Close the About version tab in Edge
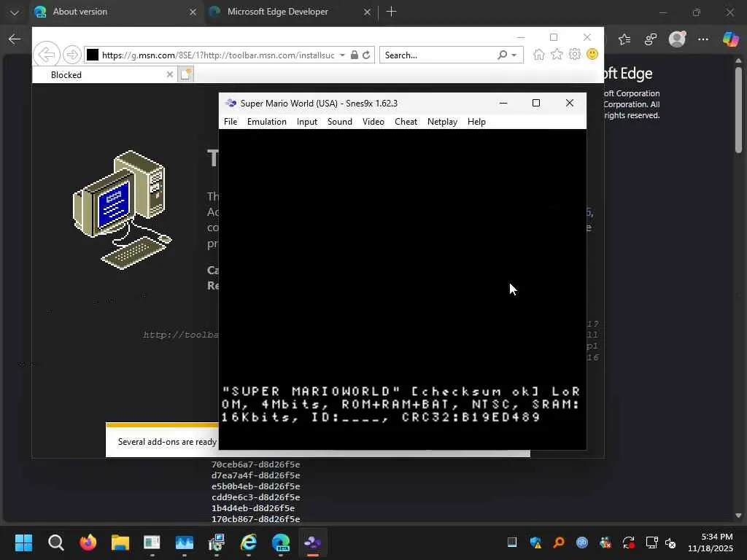This screenshot has width=747, height=560. [x=193, y=12]
